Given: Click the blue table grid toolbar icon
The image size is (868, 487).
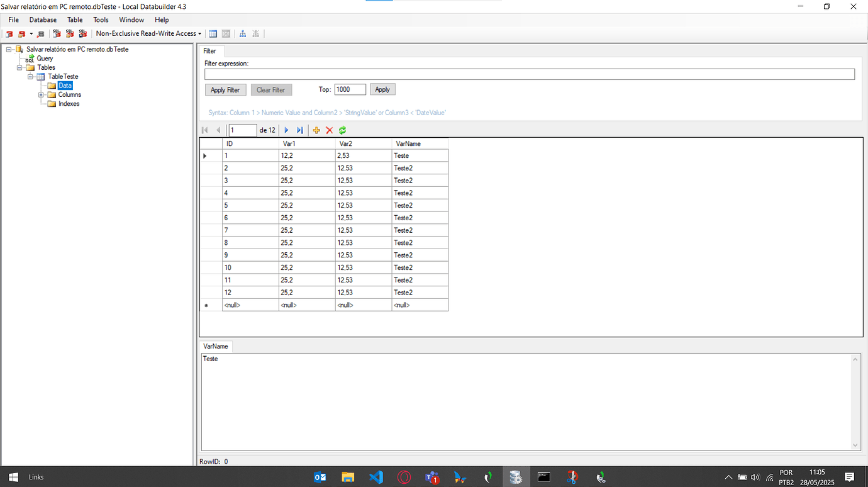Looking at the screenshot, I should (x=213, y=34).
